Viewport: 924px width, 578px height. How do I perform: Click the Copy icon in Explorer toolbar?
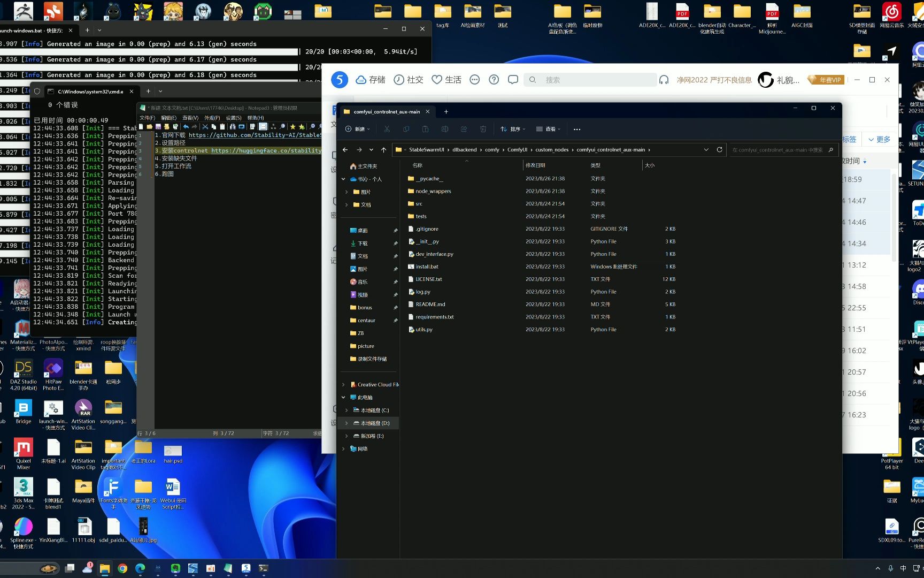coord(406,129)
